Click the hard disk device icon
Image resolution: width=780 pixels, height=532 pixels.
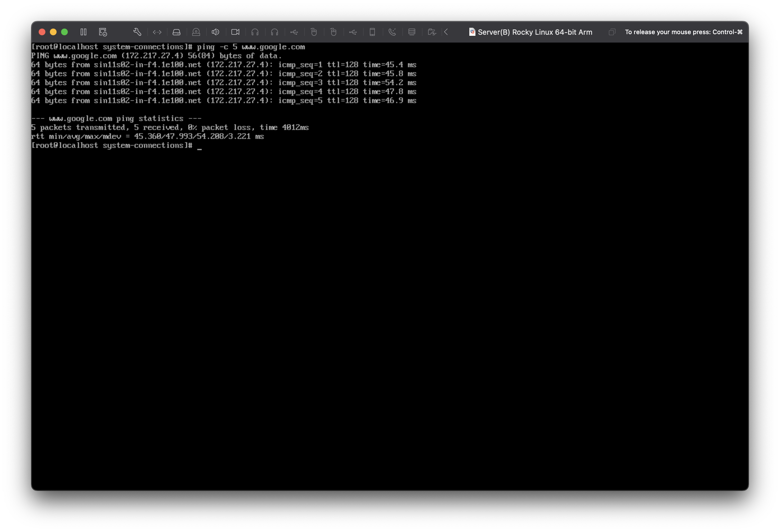[177, 32]
